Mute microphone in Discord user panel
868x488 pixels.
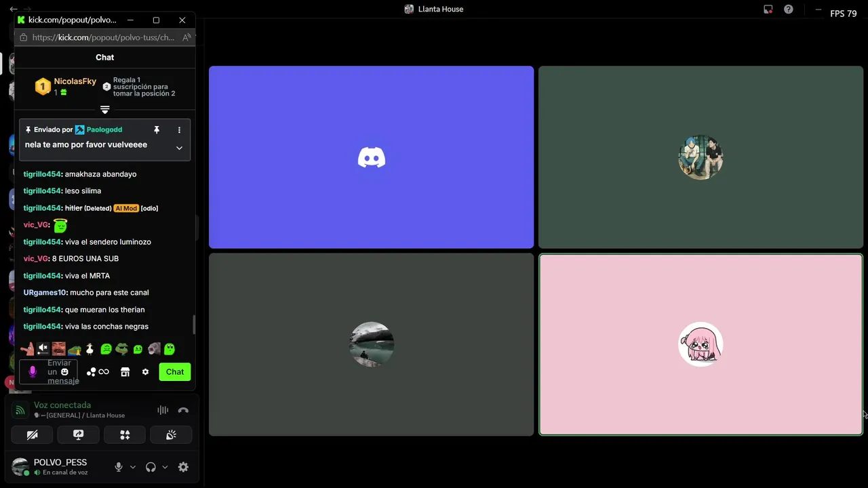pos(119,467)
